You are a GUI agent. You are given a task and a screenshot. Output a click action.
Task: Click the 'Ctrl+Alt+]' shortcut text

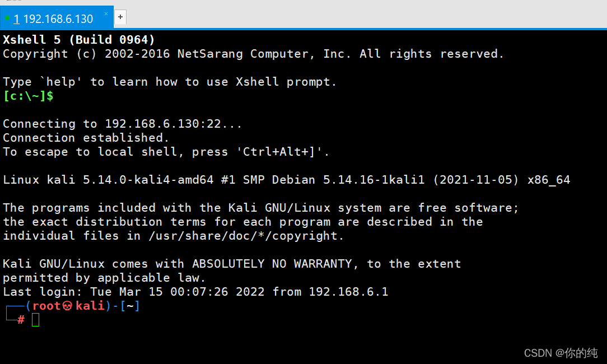point(282,151)
